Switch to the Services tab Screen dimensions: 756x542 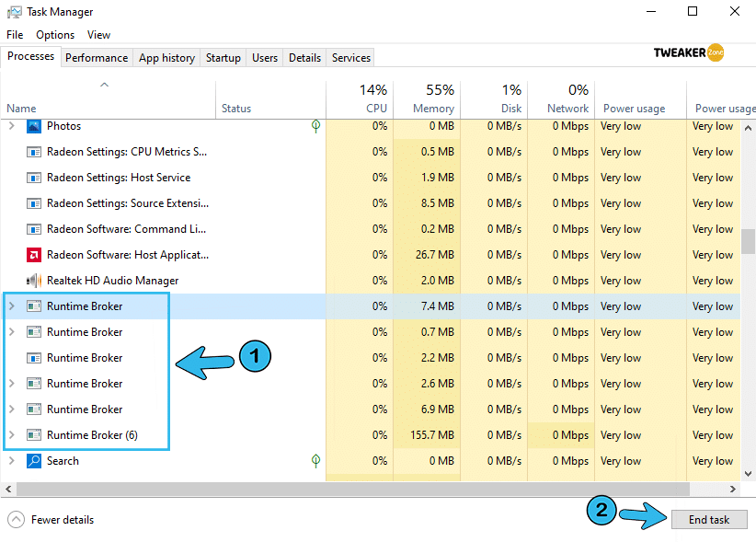tap(351, 58)
